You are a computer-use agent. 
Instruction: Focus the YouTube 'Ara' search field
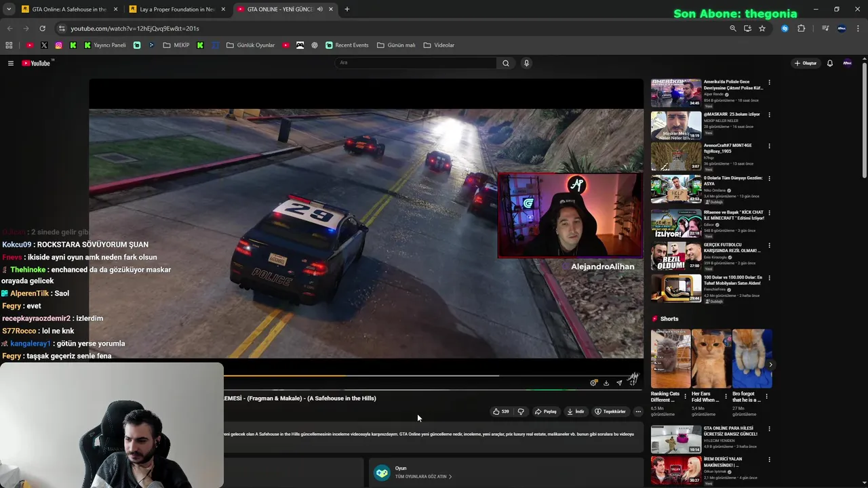pos(416,63)
